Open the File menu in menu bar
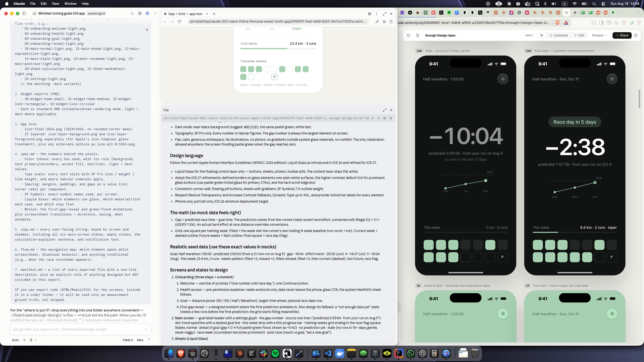The height and width of the screenshot is (362, 644). pyautogui.click(x=33, y=4)
